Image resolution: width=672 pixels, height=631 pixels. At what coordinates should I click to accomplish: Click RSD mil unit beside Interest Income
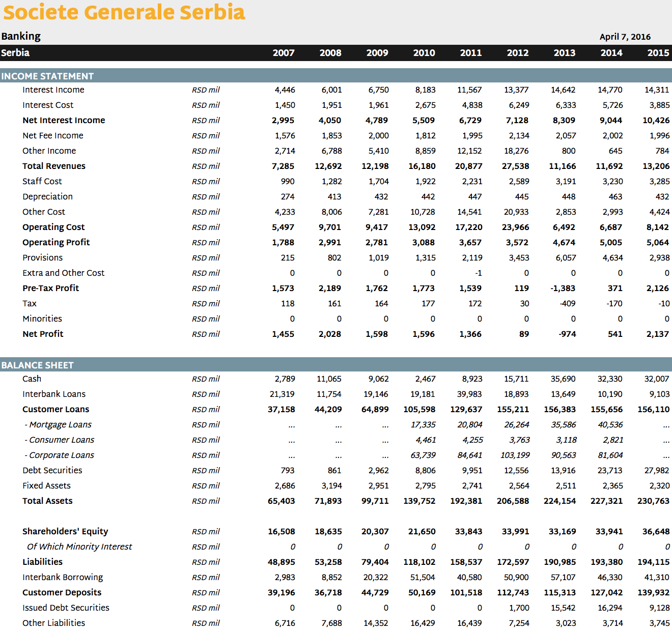coord(206,90)
